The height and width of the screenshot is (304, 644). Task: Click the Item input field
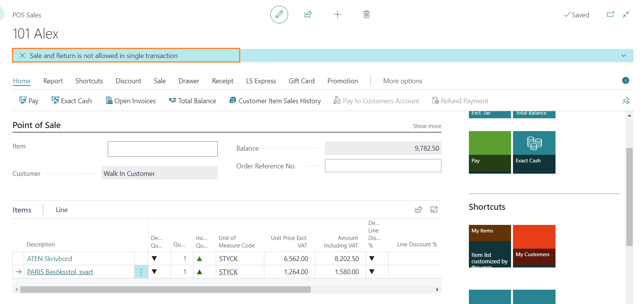coord(163,149)
